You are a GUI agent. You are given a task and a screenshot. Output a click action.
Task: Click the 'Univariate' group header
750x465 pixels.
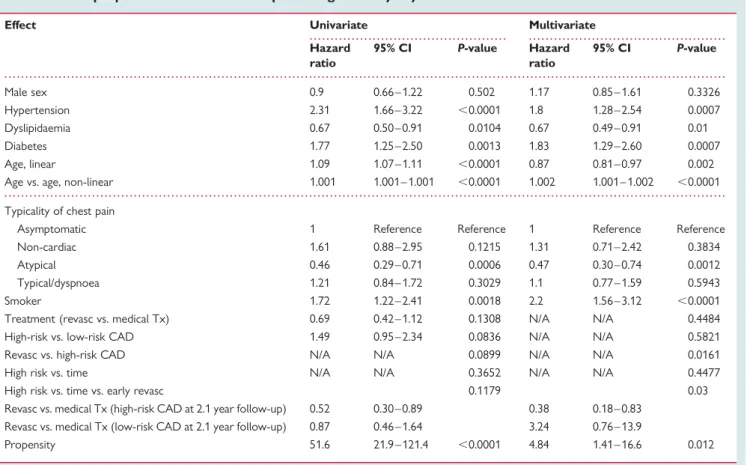click(339, 25)
